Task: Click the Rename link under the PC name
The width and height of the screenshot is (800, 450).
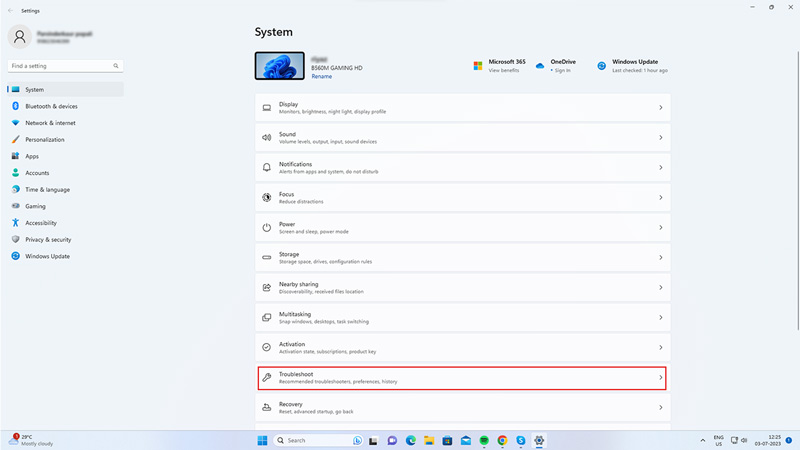Action: coord(321,77)
